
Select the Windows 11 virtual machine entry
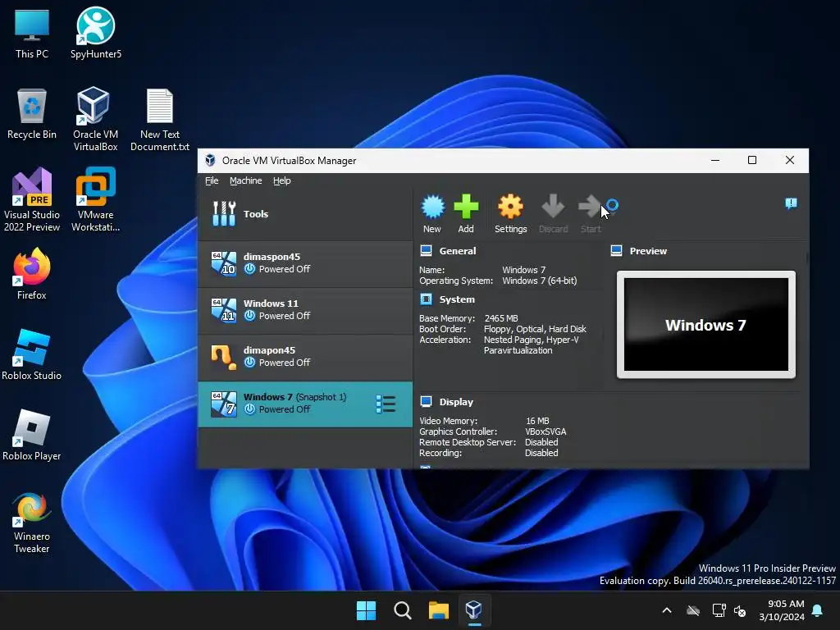click(305, 310)
